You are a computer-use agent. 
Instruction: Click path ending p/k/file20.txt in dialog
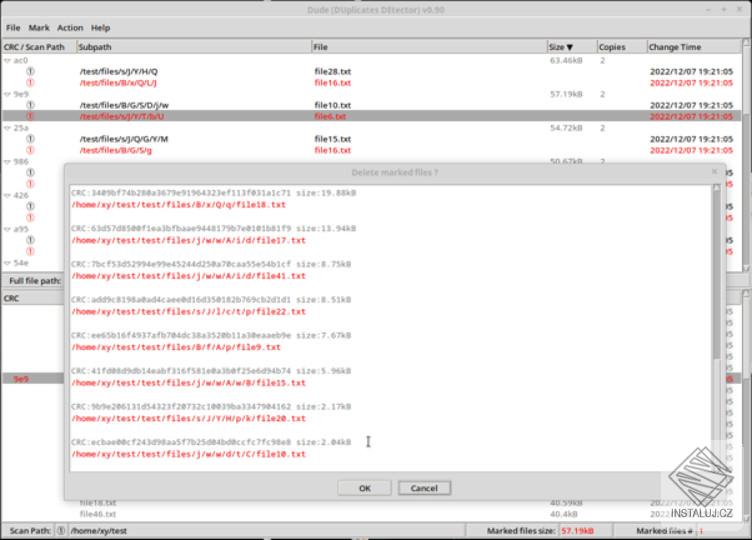[x=188, y=418]
